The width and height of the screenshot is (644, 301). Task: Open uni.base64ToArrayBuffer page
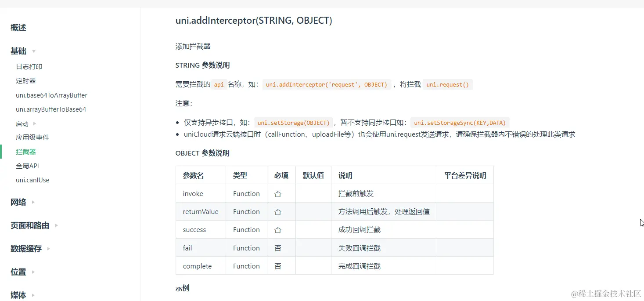51,95
